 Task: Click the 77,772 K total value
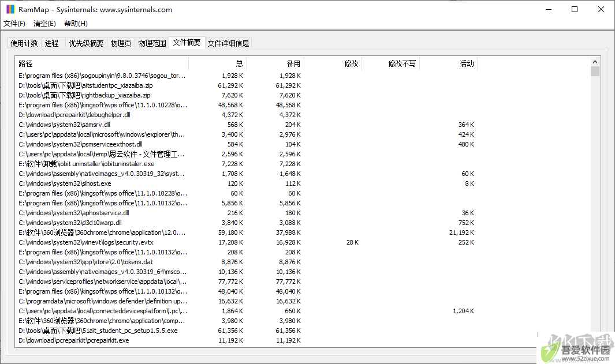pos(230,282)
